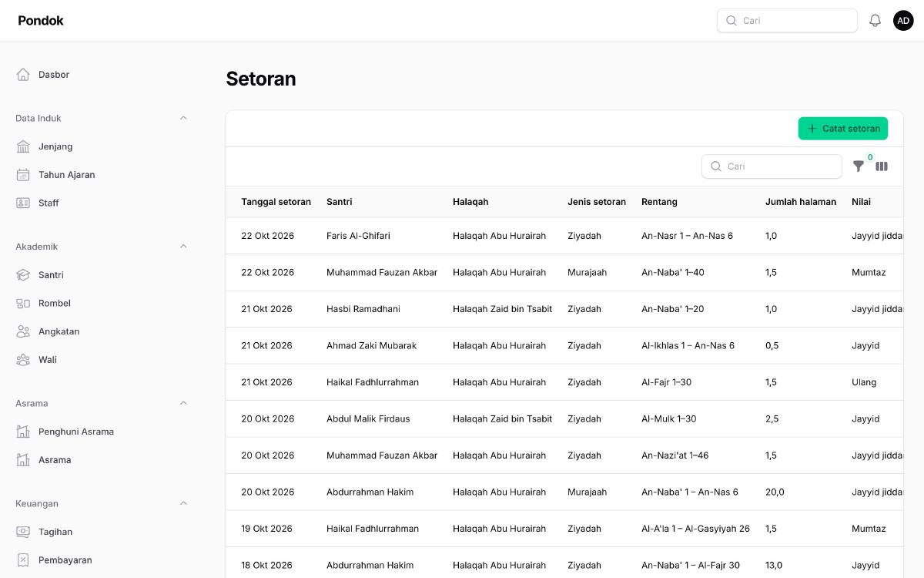The height and width of the screenshot is (578, 924).
Task: Click range Al-Ikhlas 1 – An-Nas 6
Action: [688, 346]
